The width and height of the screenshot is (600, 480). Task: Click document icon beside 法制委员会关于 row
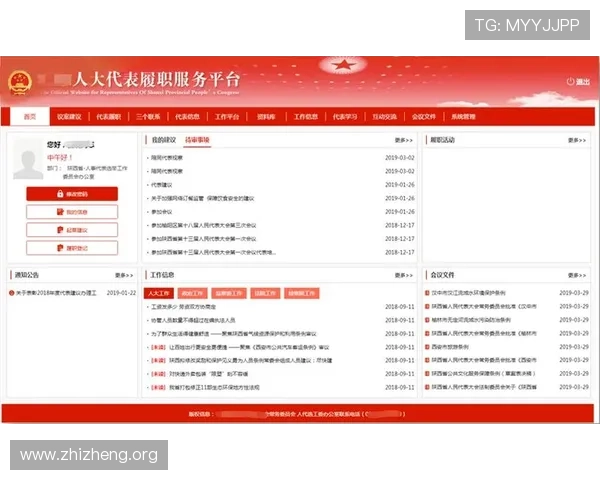tap(427, 387)
